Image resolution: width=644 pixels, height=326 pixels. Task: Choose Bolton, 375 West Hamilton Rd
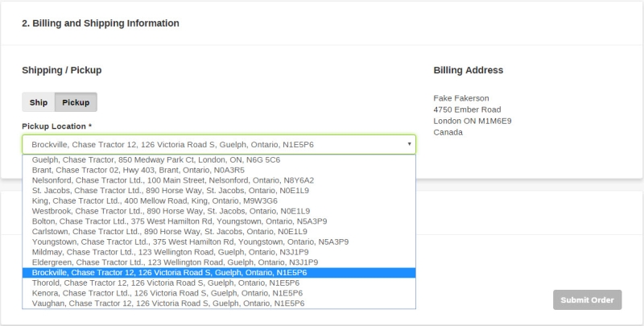click(x=219, y=221)
